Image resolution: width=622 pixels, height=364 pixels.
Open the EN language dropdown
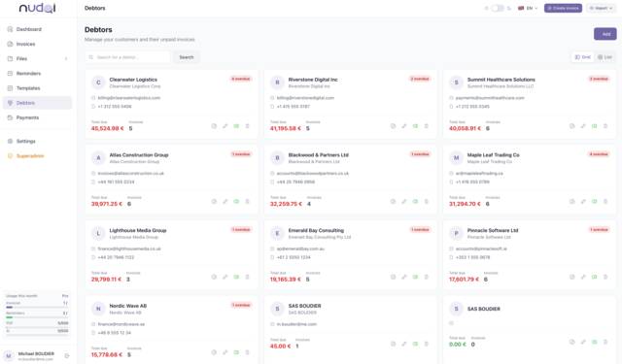click(528, 8)
